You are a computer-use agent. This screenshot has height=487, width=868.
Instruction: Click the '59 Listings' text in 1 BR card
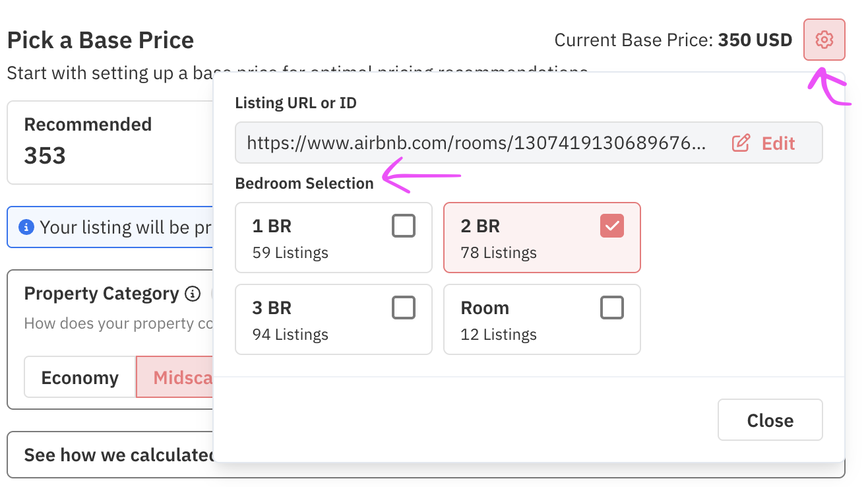290,253
